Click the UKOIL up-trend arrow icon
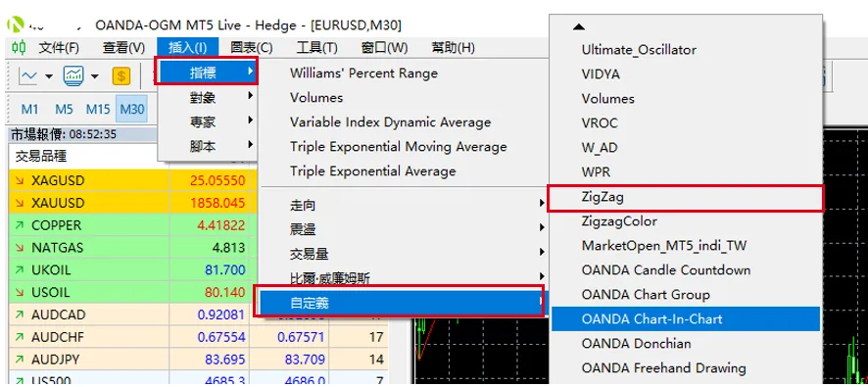This screenshot has width=868, height=387. [x=21, y=270]
